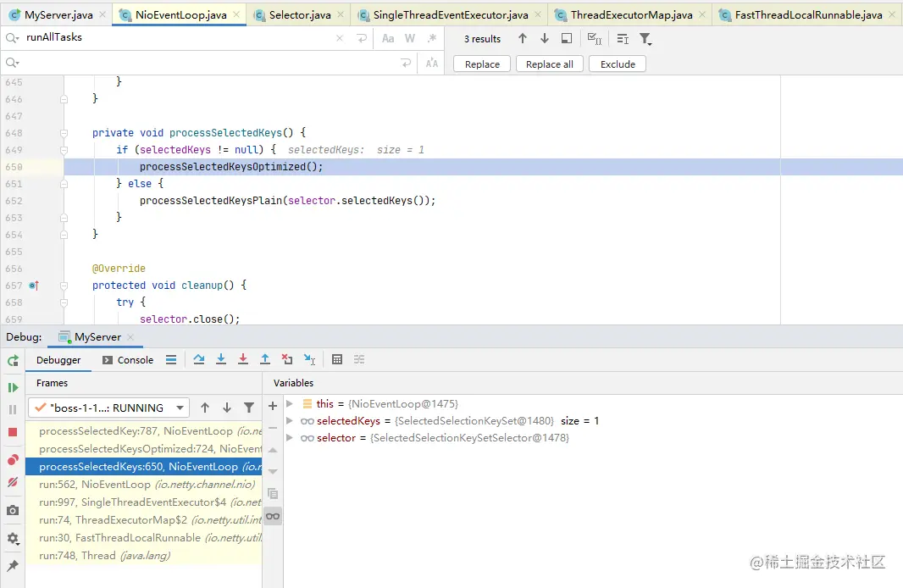Click Force Step Into red arrow

(x=243, y=359)
